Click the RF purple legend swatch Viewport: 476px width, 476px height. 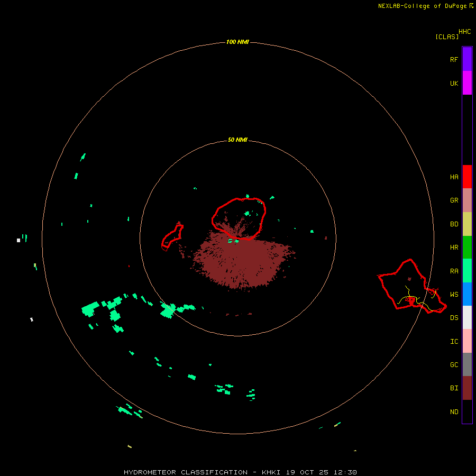467,59
